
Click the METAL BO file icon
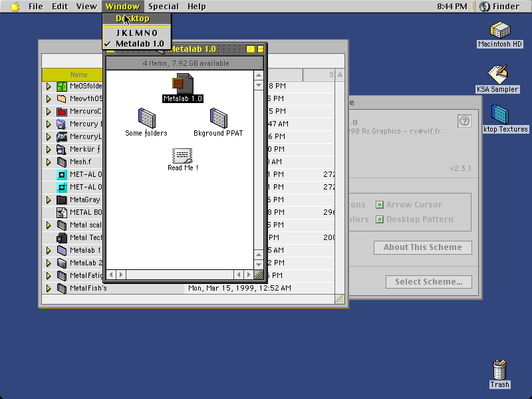62,212
